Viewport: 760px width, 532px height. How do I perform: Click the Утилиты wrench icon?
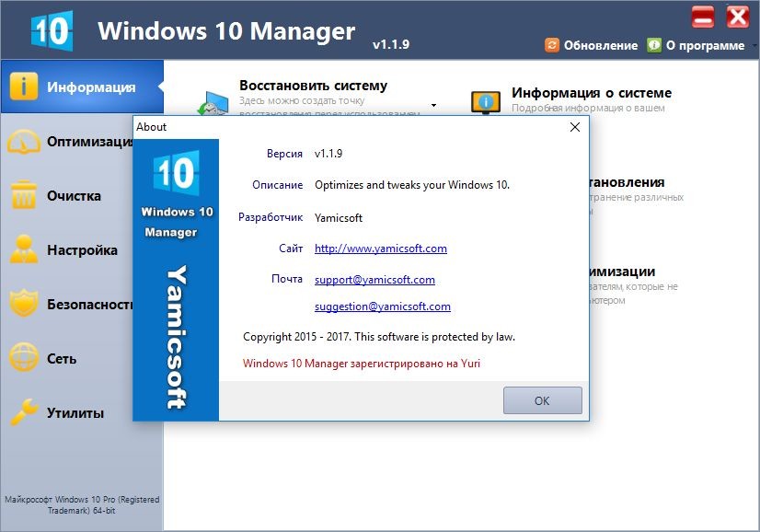(x=24, y=413)
